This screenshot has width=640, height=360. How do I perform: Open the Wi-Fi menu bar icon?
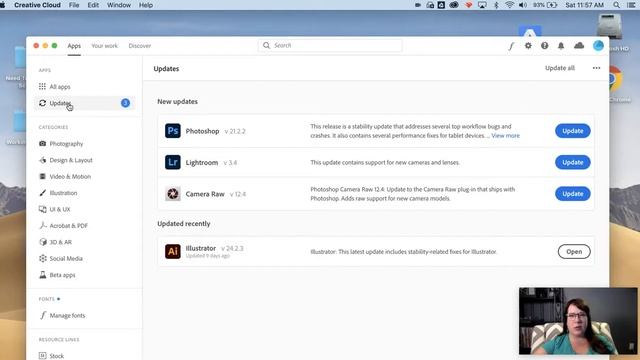click(509, 5)
